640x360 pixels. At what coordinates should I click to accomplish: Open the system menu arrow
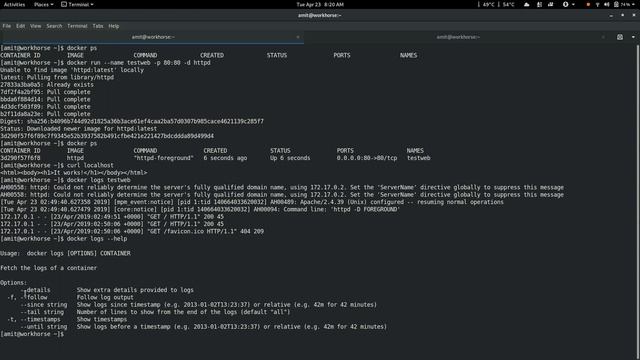(634, 4)
